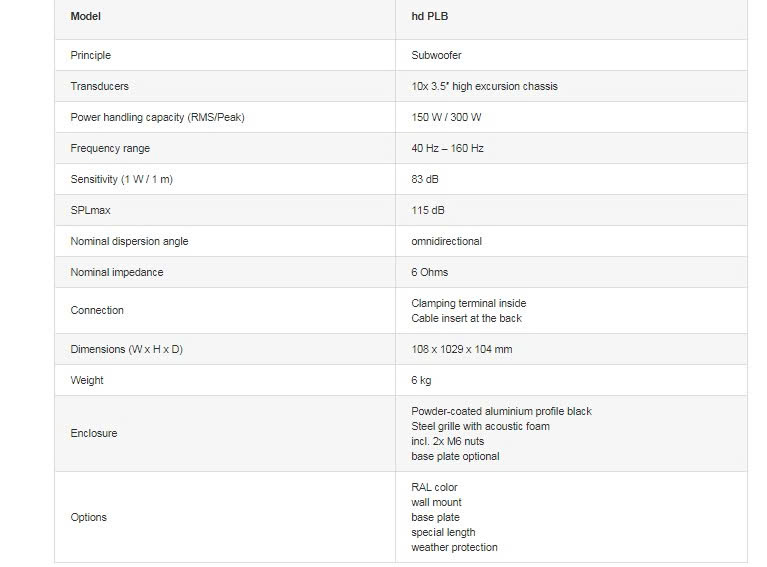Click "Clamping terminal inside" text
Viewport: 767px width, 567px height.
(x=468, y=303)
